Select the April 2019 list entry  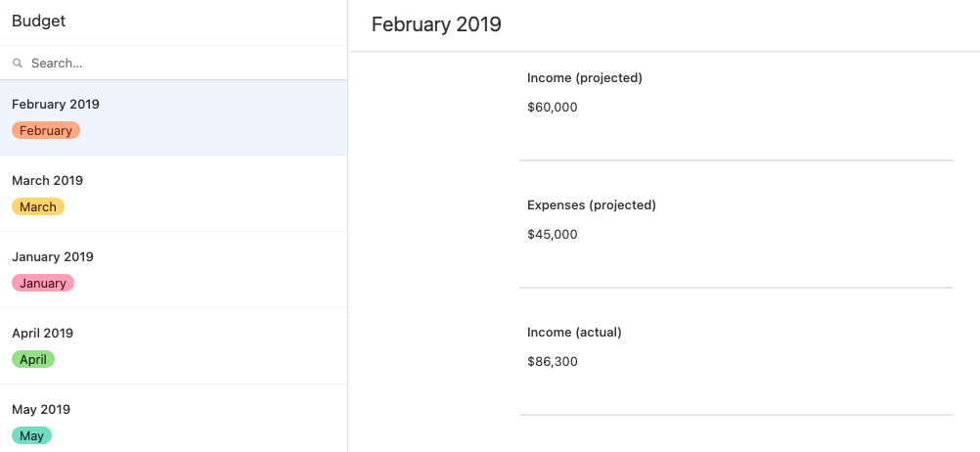[174, 346]
